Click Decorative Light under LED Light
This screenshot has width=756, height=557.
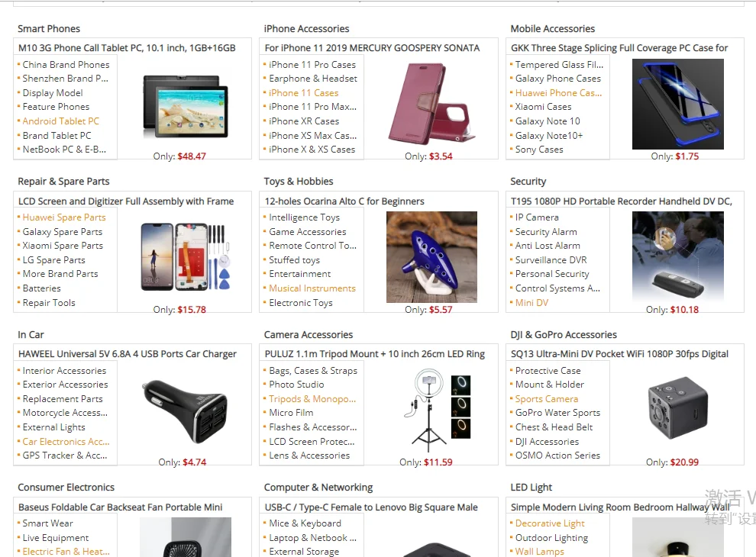[x=550, y=523]
